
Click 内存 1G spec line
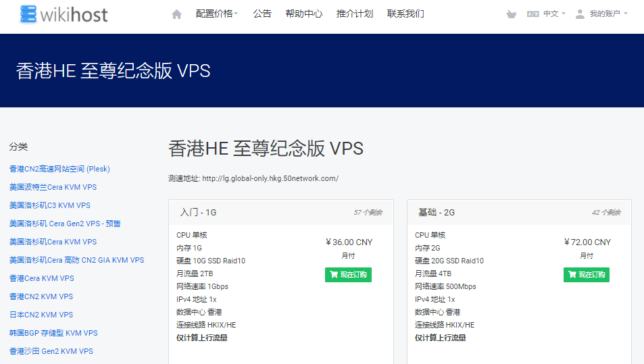coord(189,249)
